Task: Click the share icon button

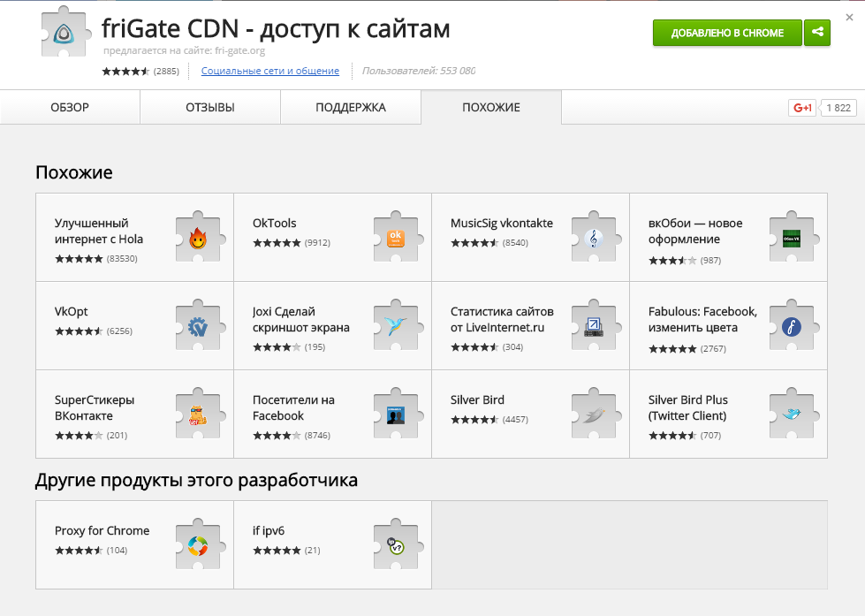Action: 817,33
